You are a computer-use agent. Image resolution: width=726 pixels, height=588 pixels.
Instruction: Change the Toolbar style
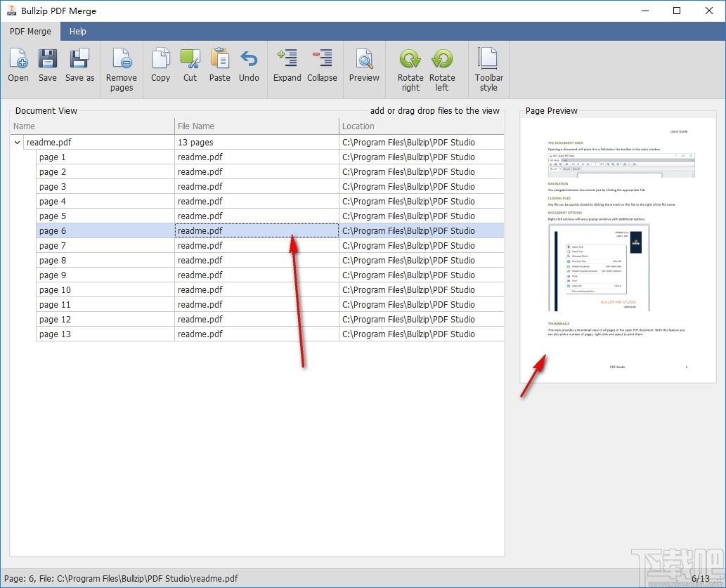coord(488,70)
